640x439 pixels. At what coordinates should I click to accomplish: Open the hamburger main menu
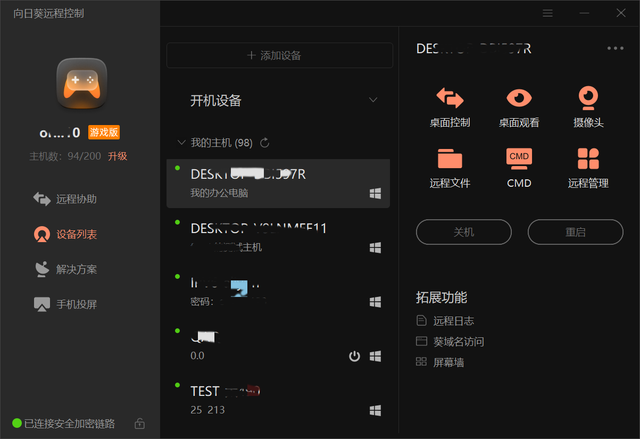click(547, 13)
